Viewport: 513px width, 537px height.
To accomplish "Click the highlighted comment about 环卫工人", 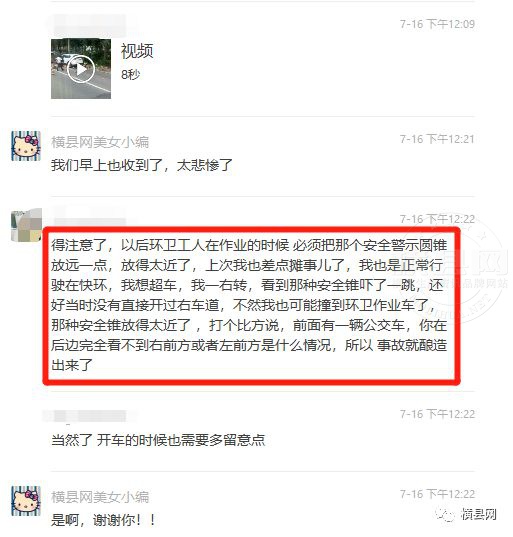I will [249, 304].
